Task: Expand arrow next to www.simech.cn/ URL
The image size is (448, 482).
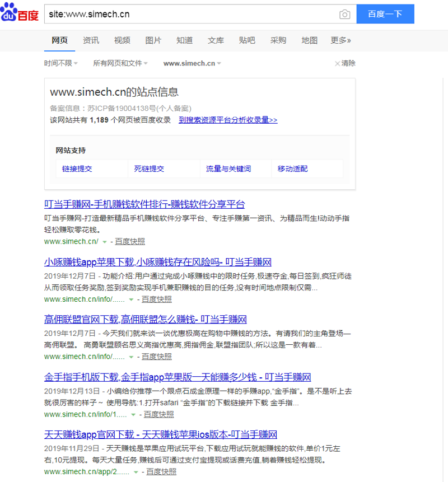Action: pos(105,242)
